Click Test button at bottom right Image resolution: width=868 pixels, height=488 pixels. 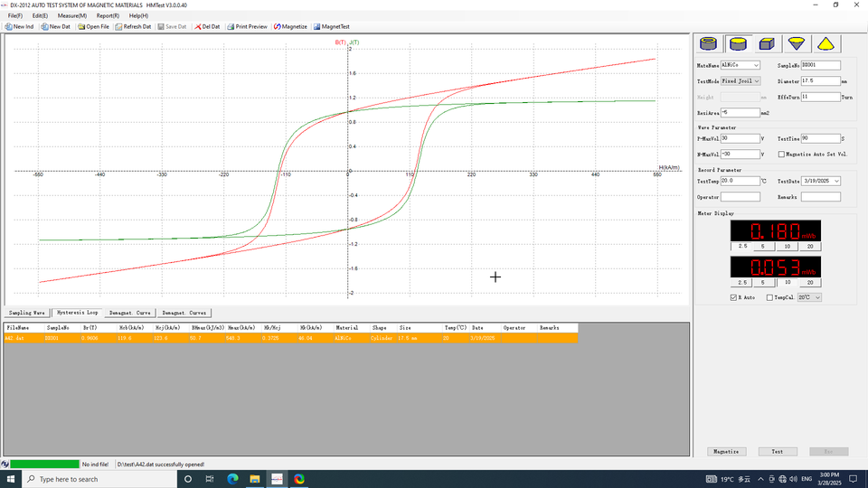778,452
